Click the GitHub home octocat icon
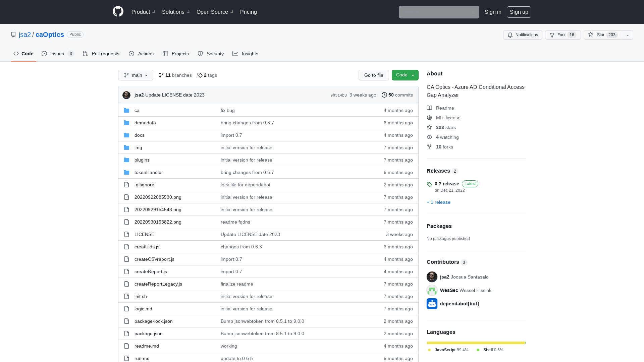 tap(118, 12)
